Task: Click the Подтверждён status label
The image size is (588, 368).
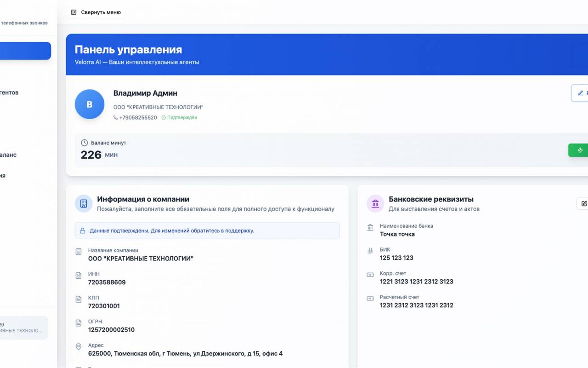Action: (x=182, y=118)
